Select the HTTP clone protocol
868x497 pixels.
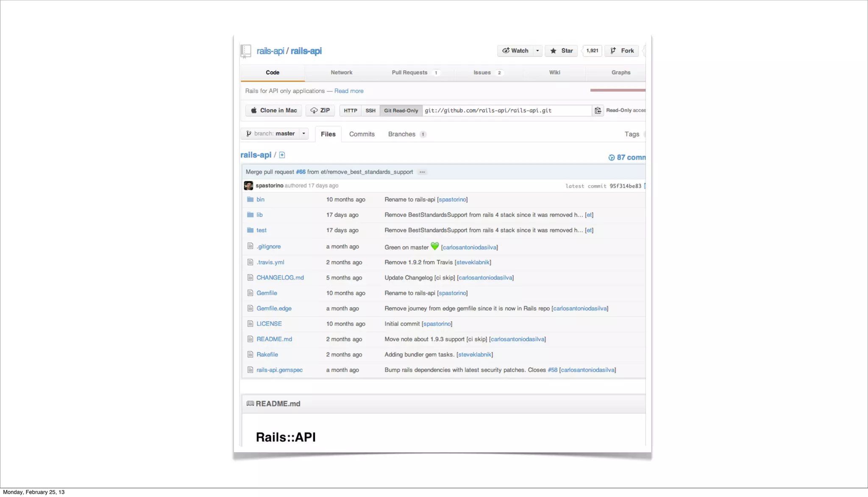pyautogui.click(x=350, y=111)
